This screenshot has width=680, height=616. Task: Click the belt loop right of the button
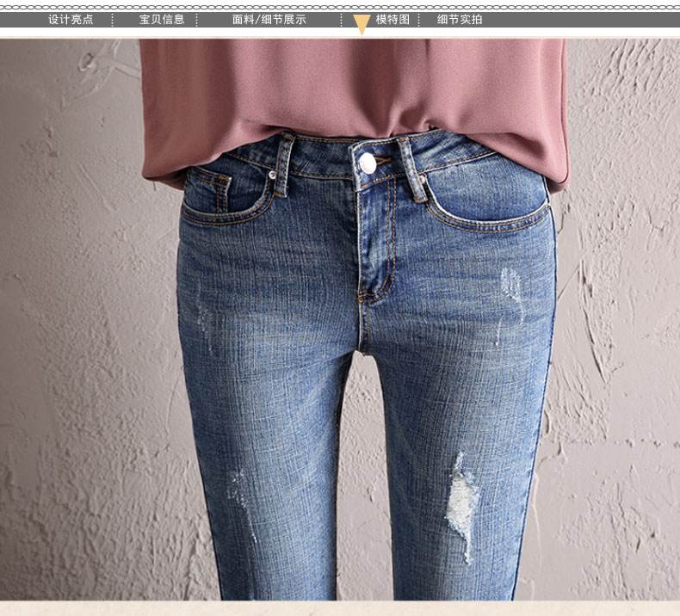(x=423, y=172)
